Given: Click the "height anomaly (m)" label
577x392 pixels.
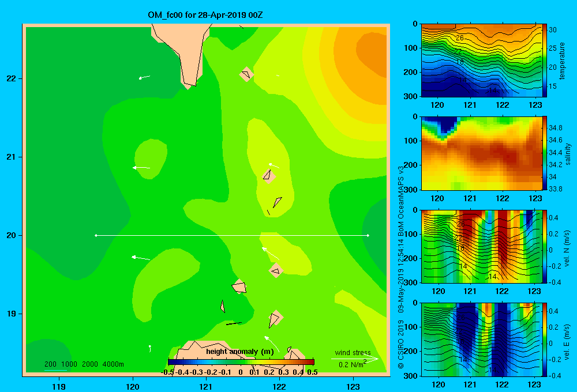Looking at the screenshot, I should tap(240, 352).
